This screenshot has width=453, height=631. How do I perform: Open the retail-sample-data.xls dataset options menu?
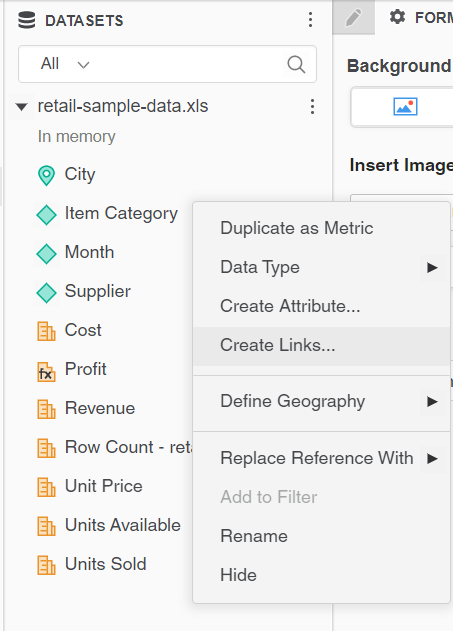point(313,107)
